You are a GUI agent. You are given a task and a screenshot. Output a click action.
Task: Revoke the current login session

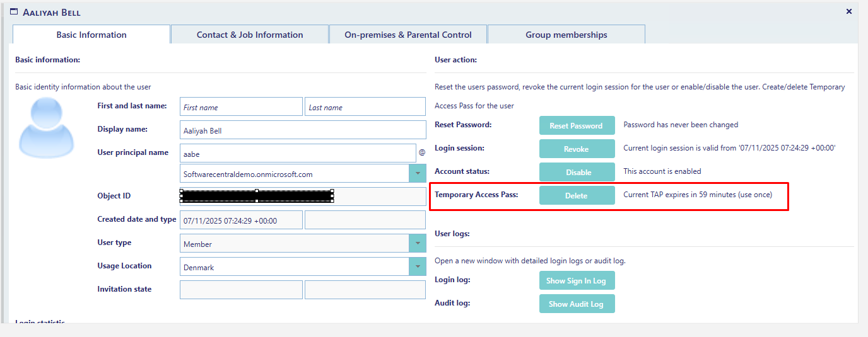coord(576,149)
